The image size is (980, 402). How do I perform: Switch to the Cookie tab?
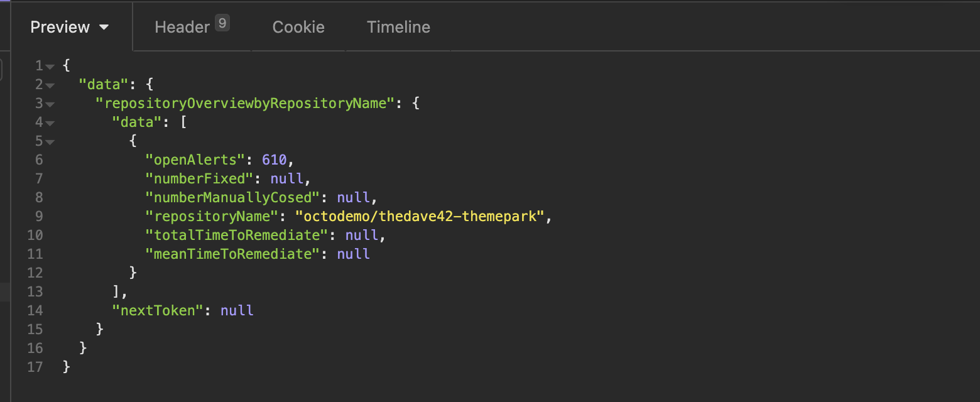(298, 27)
